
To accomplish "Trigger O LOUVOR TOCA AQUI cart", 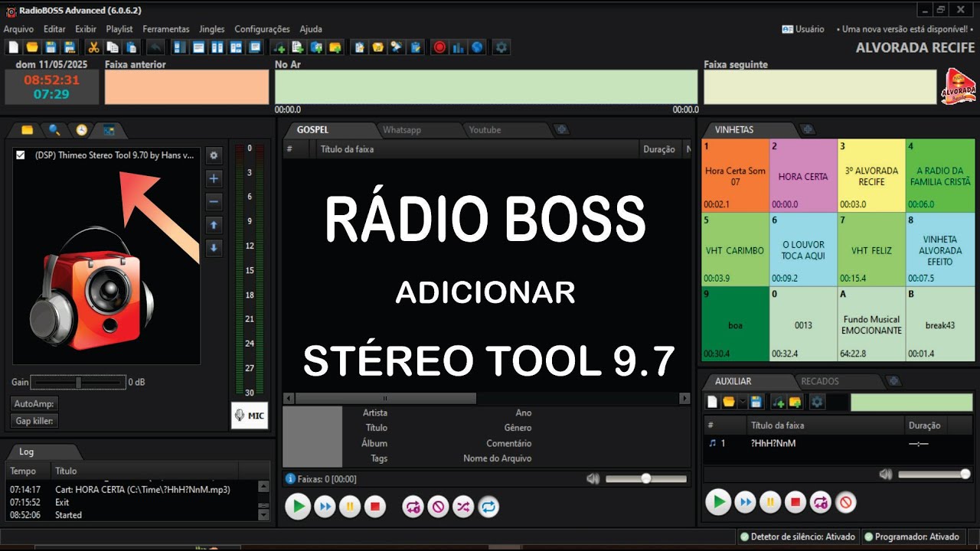I will click(x=802, y=249).
